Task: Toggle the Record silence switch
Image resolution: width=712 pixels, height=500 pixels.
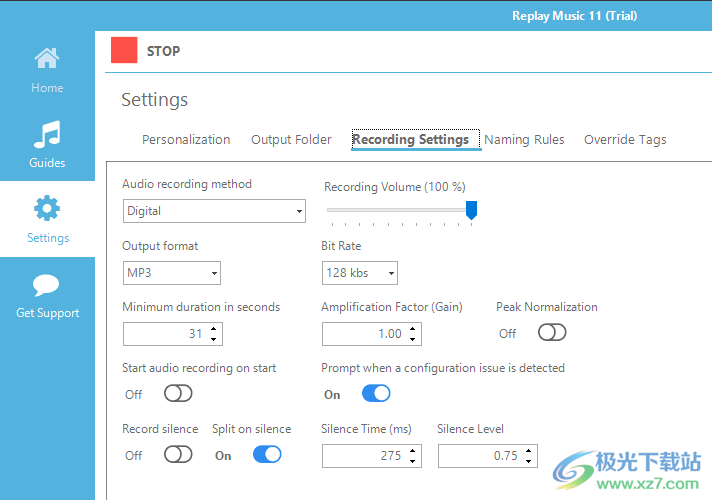Action: (178, 454)
